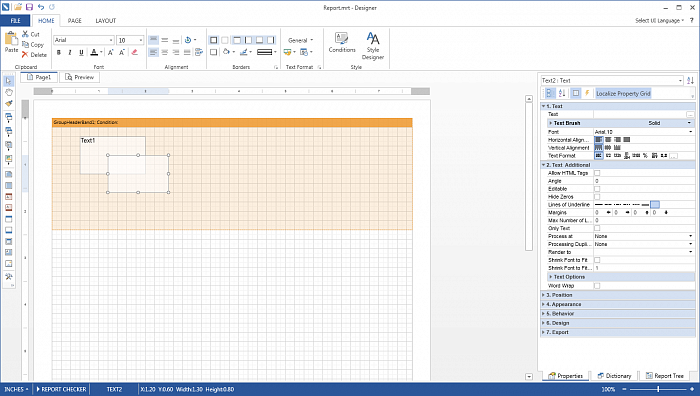This screenshot has height=396, width=700.
Task: Switch to the Dictionary panel tab
Action: pyautogui.click(x=614, y=376)
